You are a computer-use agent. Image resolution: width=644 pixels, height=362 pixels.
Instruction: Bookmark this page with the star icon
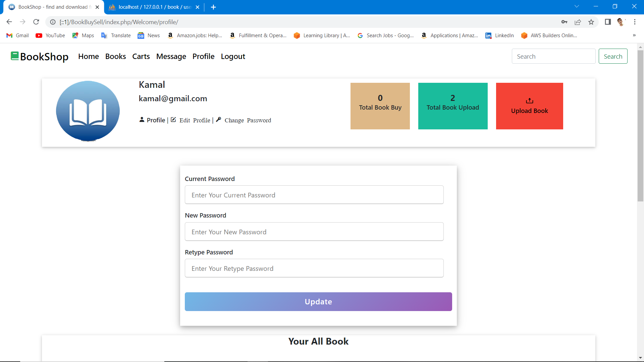(x=591, y=22)
